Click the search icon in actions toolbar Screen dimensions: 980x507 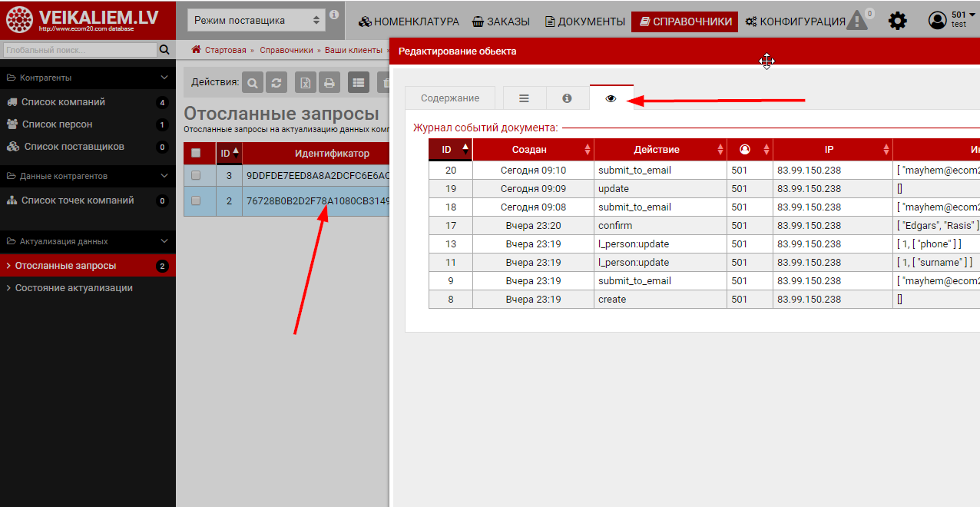coord(253,83)
